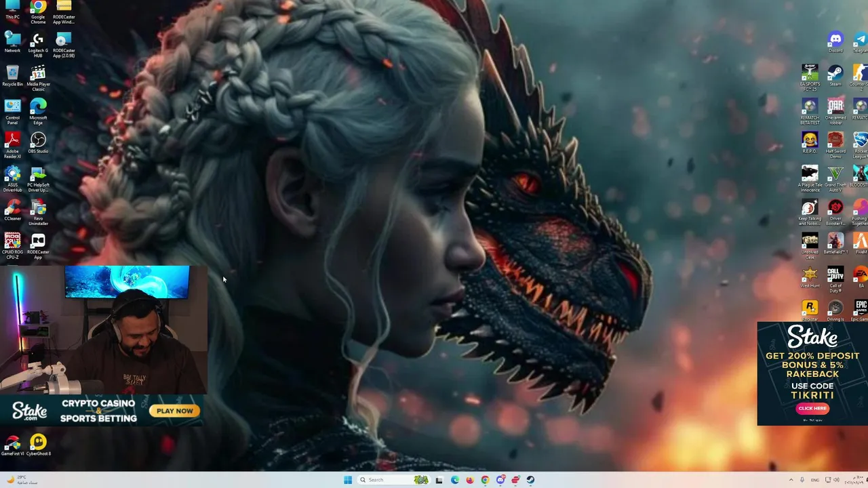
Task: Open Driver Booster desktop shortcut
Action: pos(835,212)
